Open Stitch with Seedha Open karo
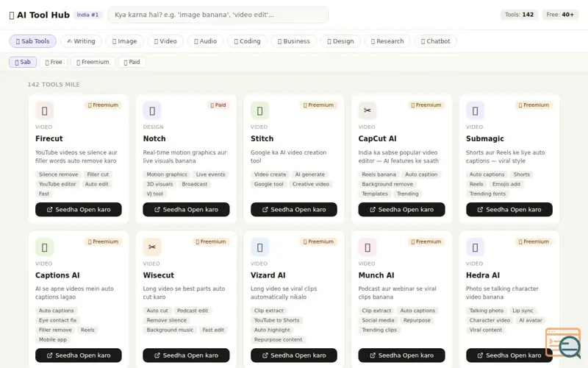Screen dimensions: 588x368 tap(293, 210)
